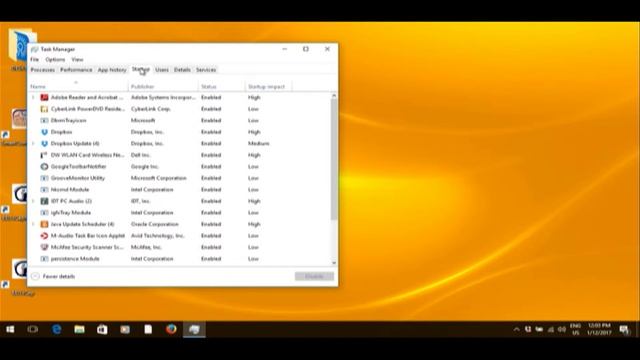Sort by the Status column header
Image resolution: width=640 pixels, height=360 pixels.
point(222,87)
